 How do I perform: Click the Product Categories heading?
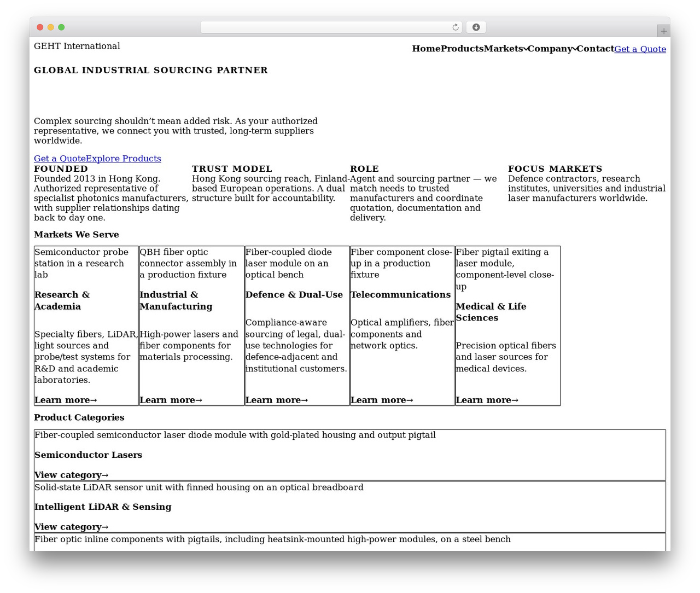(x=79, y=417)
